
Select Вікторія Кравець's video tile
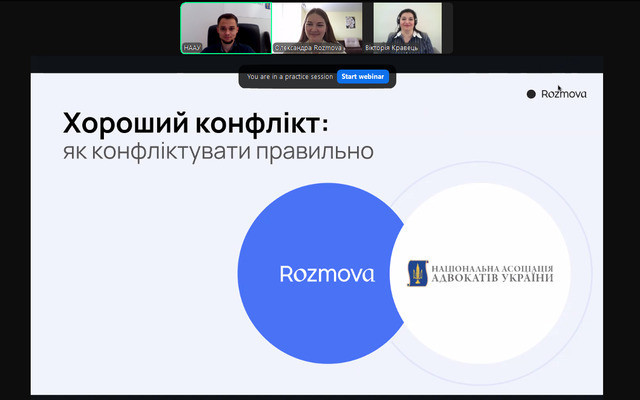[407, 27]
